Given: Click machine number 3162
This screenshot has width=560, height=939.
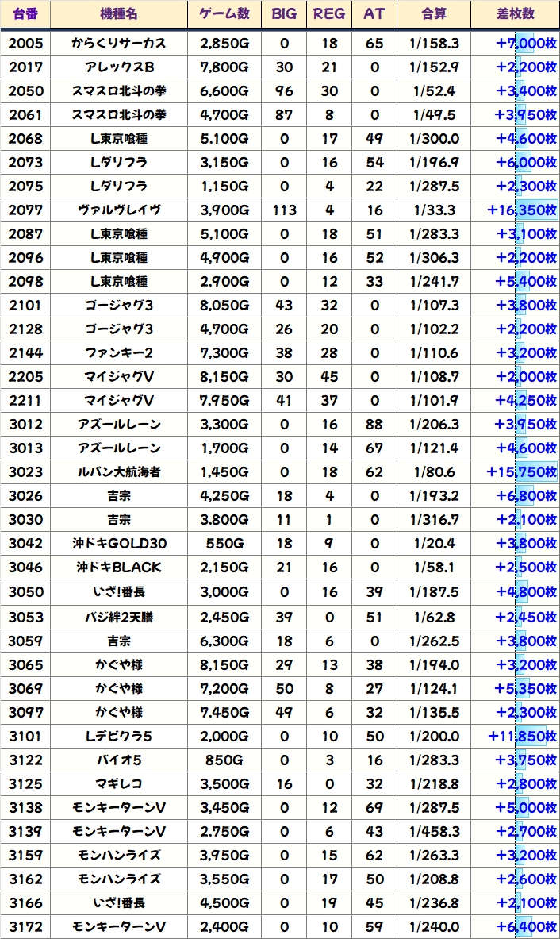Looking at the screenshot, I should click(x=25, y=879).
